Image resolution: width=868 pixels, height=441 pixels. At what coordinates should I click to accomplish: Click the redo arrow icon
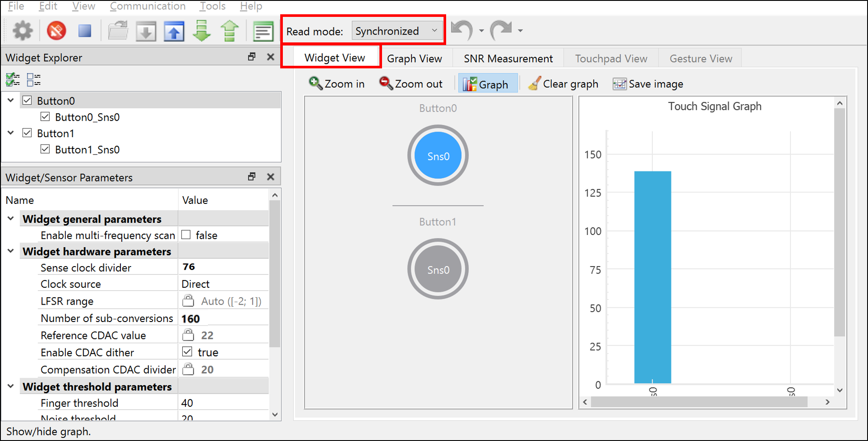pos(501,30)
